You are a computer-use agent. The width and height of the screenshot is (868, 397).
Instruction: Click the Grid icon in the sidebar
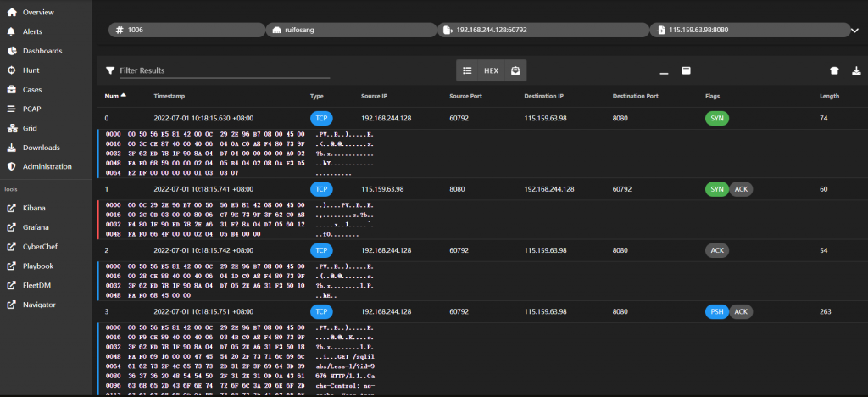click(x=12, y=128)
